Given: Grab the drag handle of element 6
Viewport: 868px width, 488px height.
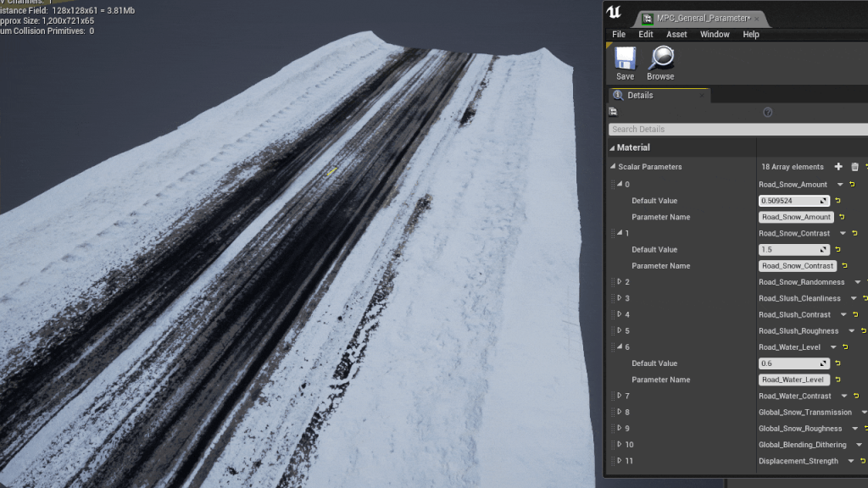Looking at the screenshot, I should [x=613, y=347].
